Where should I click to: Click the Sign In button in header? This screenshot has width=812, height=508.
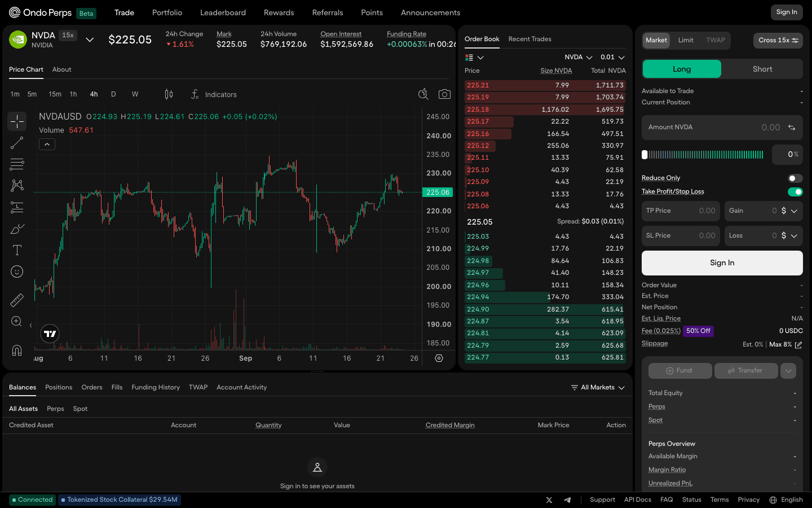click(787, 12)
